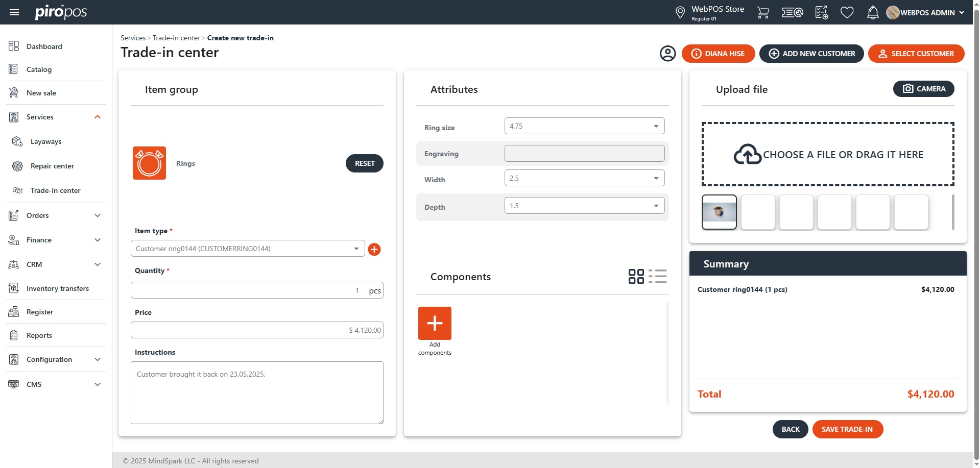Click the shopping cart icon
The width and height of the screenshot is (980, 468).
tap(762, 13)
